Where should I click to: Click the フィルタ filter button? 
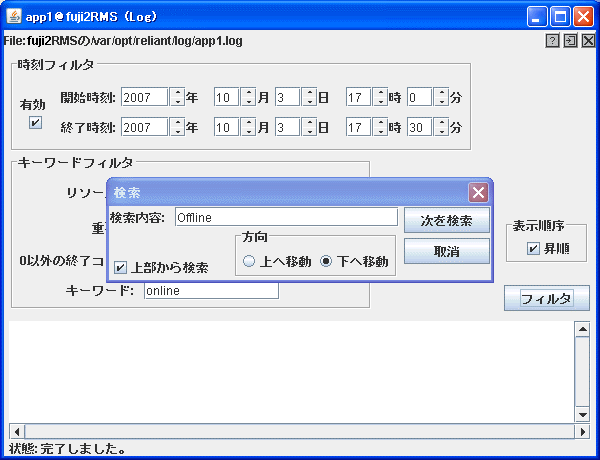546,299
